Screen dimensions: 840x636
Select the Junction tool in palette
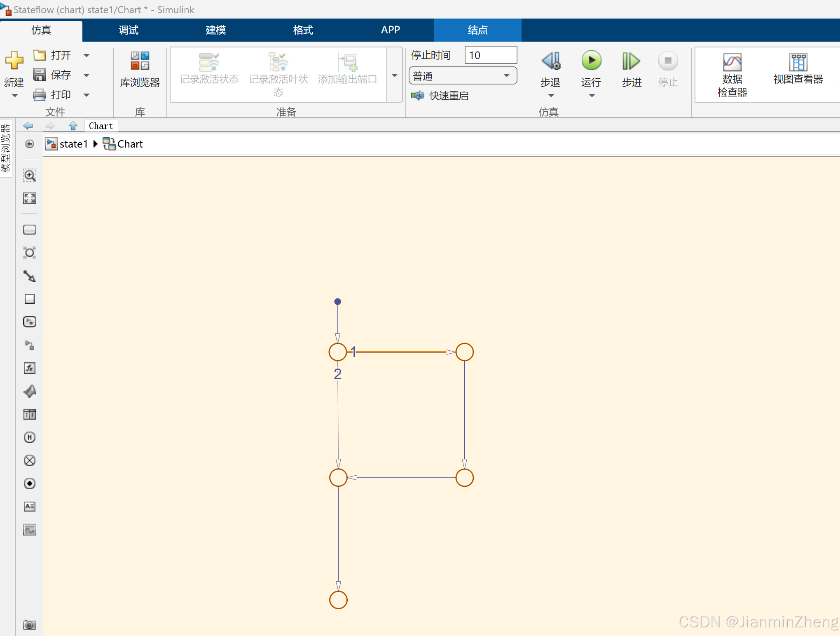30,253
